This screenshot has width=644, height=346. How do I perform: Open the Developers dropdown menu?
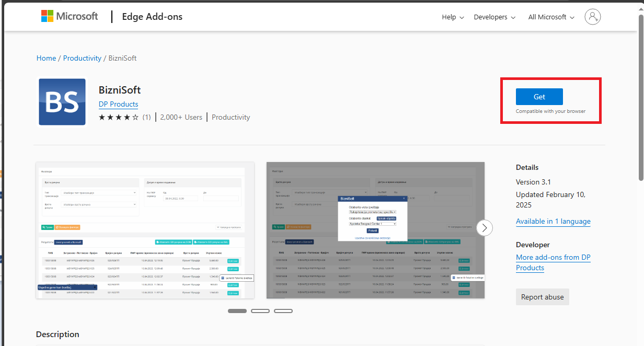click(x=494, y=17)
